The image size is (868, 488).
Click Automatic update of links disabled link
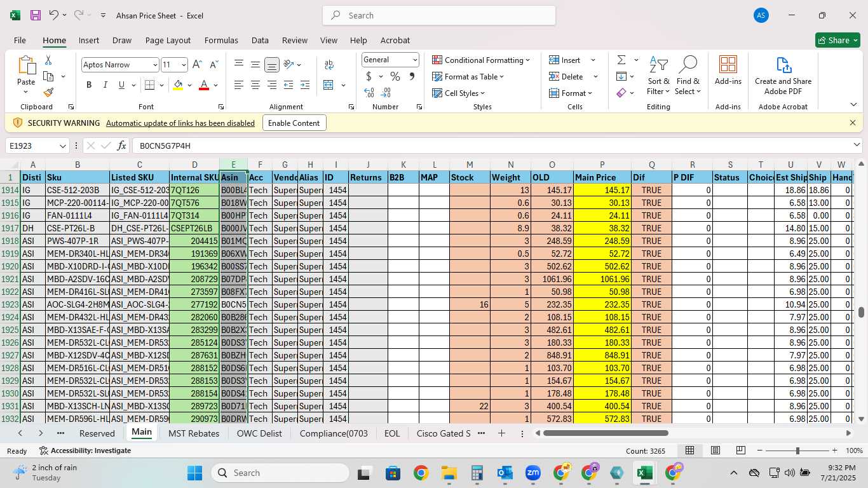tap(180, 123)
